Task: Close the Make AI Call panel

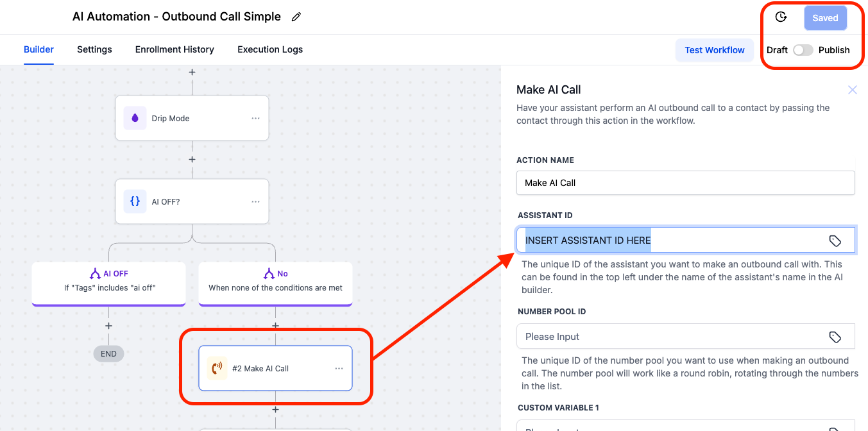Action: 852,90
